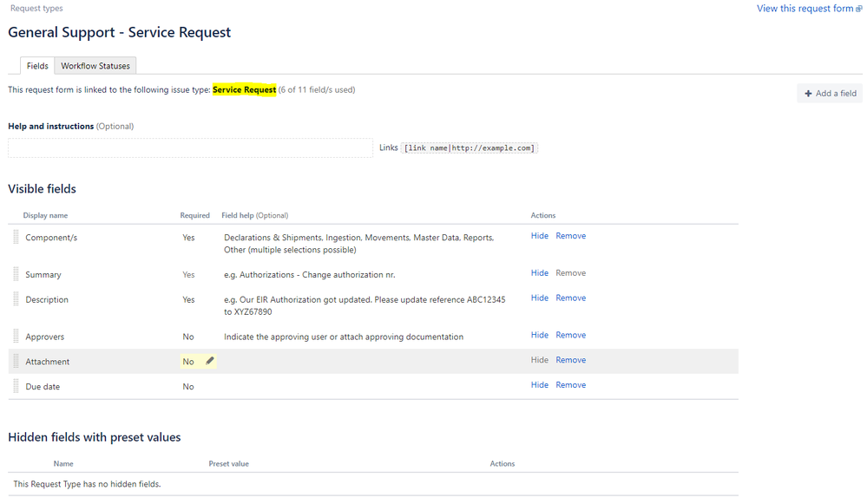Grab the drag handle for Due date row
The width and height of the screenshot is (867, 504).
pos(16,386)
